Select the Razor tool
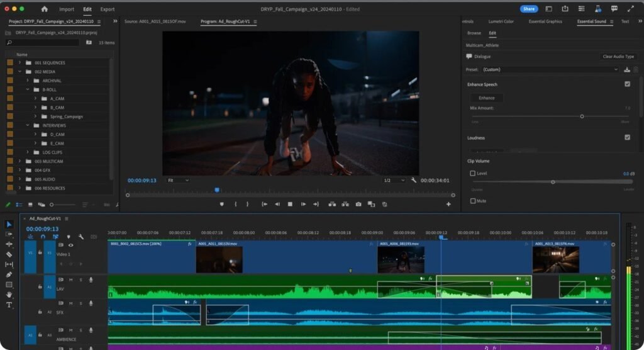 pos(9,254)
